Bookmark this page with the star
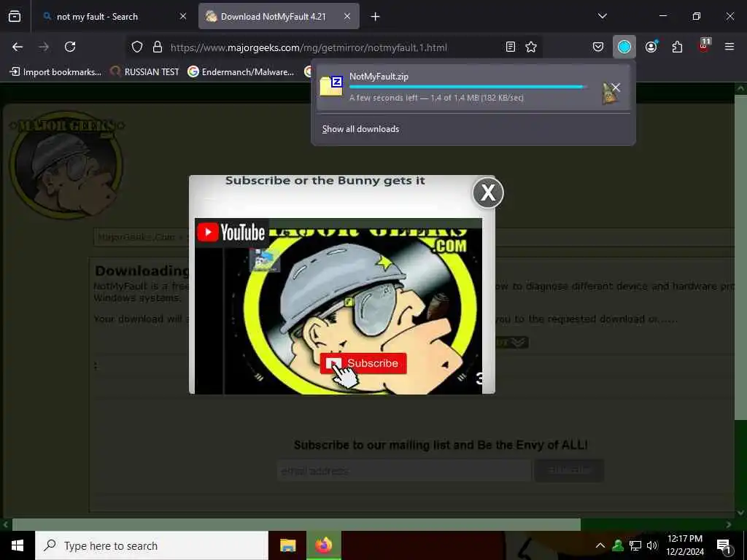 pos(531,47)
